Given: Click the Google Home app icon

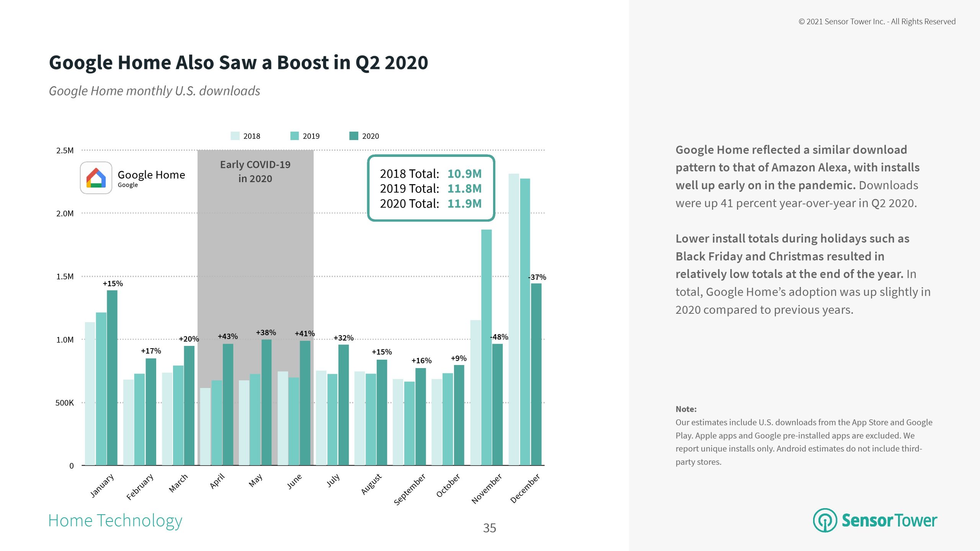Looking at the screenshot, I should tap(96, 178).
